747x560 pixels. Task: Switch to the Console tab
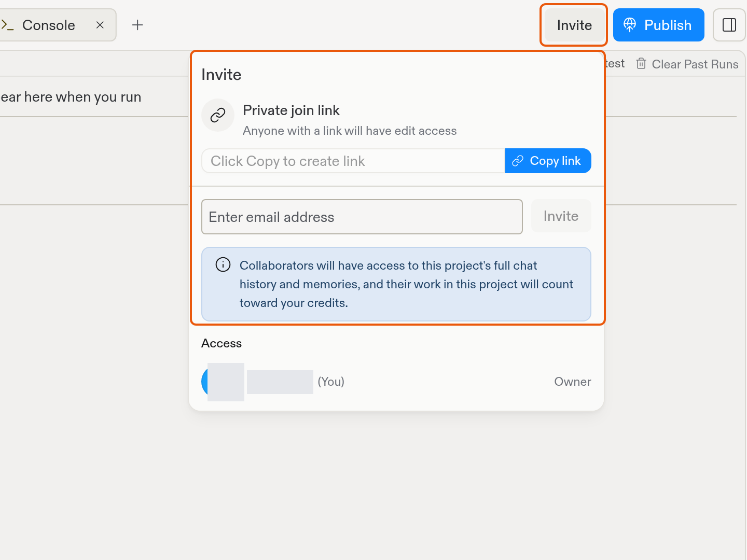click(49, 25)
